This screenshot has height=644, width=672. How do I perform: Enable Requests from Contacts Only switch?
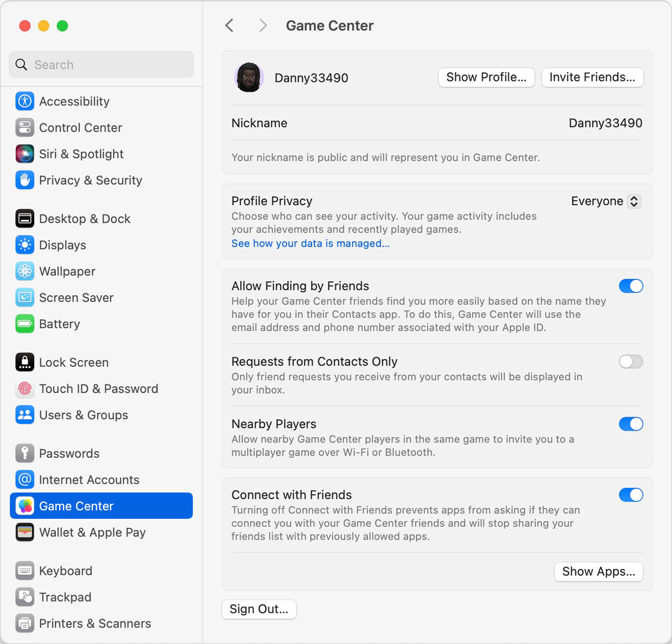(631, 361)
